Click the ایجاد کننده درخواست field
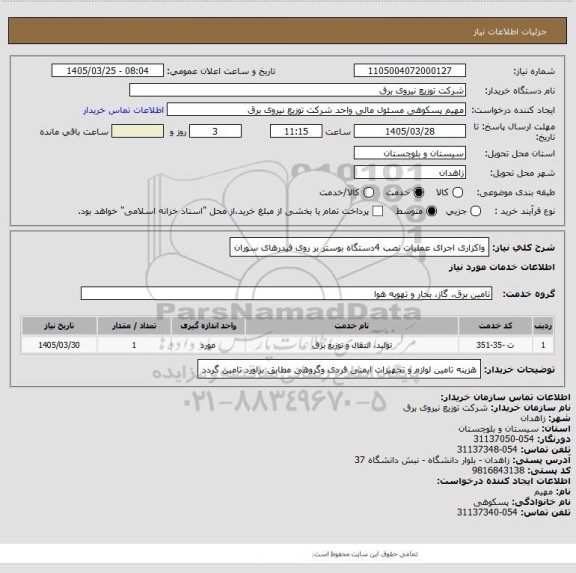 click(316, 110)
